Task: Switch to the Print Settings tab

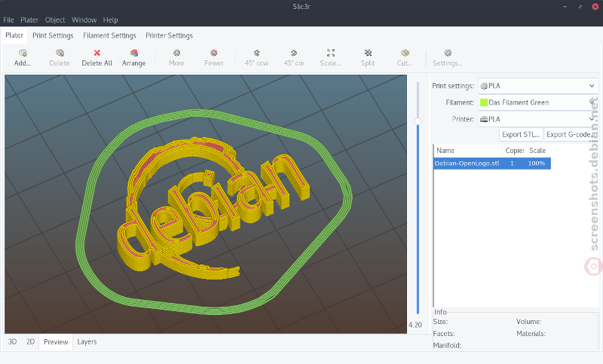Action: click(53, 35)
